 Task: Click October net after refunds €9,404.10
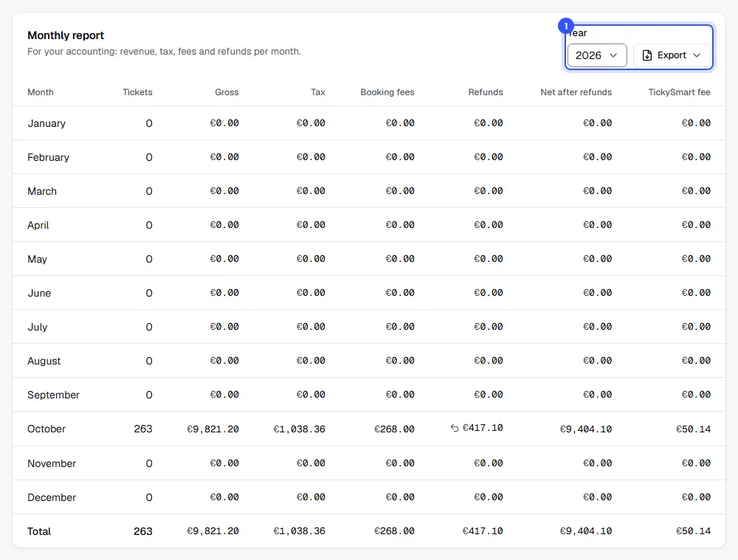click(586, 429)
